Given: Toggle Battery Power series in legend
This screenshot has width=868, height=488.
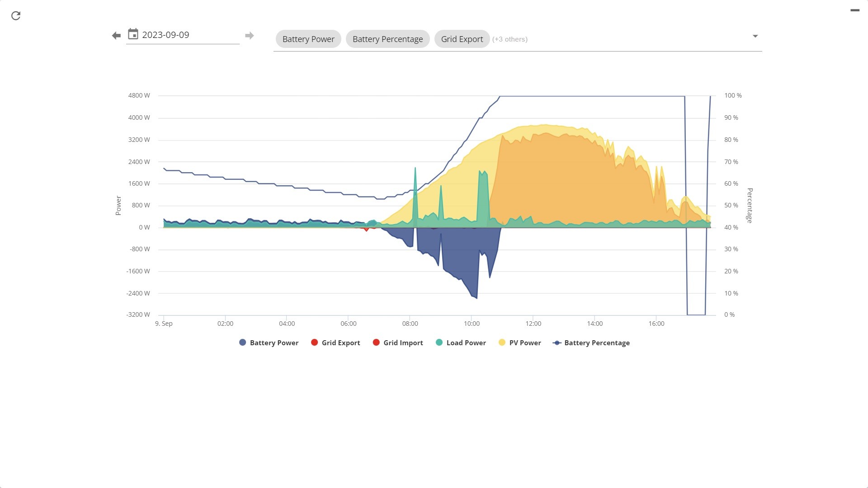Looking at the screenshot, I should (269, 343).
